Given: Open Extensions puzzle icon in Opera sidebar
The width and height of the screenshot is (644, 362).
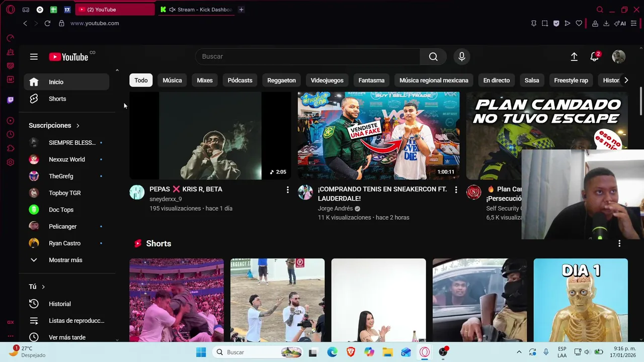Looking at the screenshot, I should click(x=11, y=148).
